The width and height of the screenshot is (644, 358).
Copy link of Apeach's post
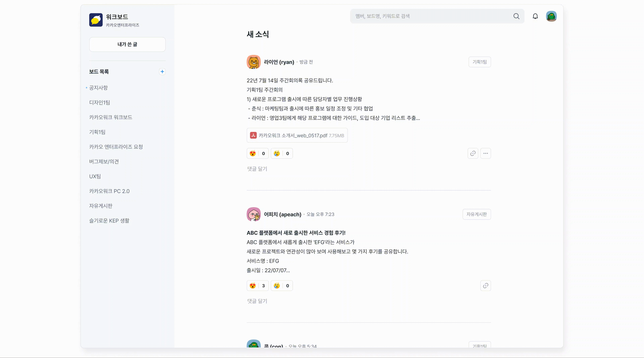point(485,286)
